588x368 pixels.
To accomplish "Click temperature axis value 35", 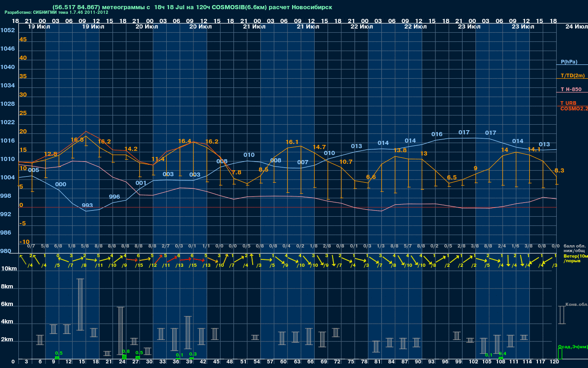I will click(x=23, y=76).
